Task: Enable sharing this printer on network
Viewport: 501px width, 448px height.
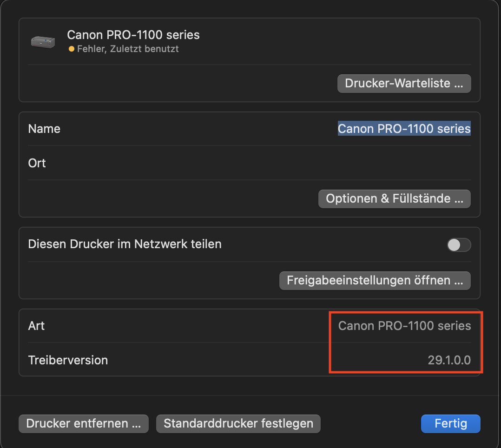Action: pyautogui.click(x=459, y=244)
